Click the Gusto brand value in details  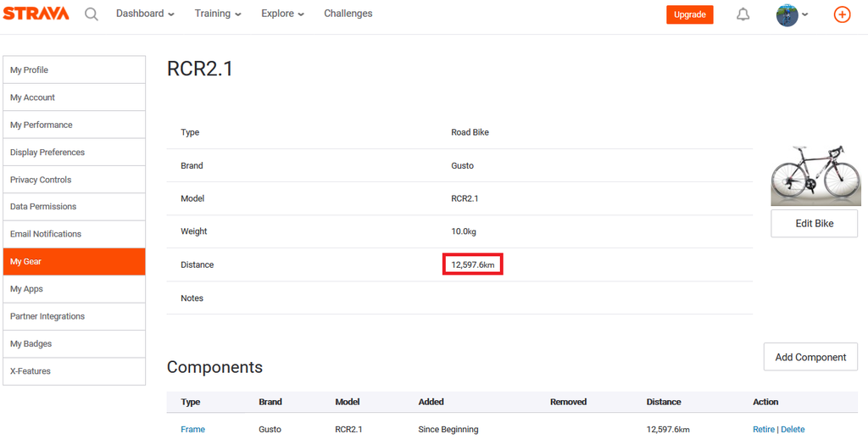click(462, 165)
